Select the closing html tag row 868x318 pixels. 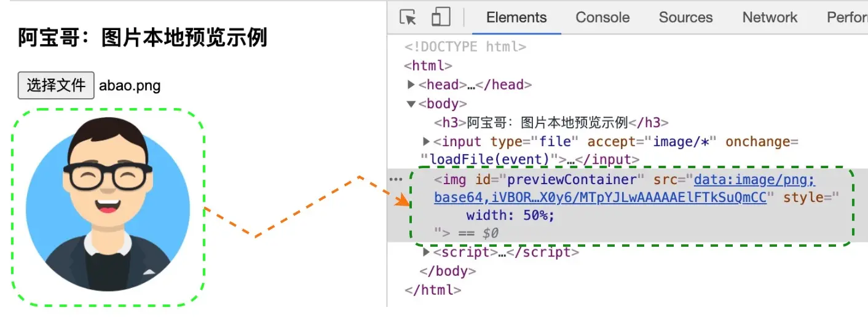[x=433, y=290]
